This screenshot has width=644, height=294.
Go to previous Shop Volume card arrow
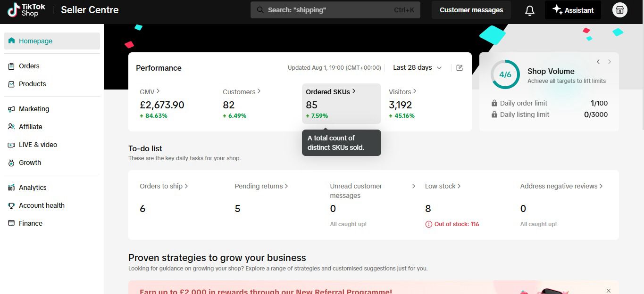[x=598, y=62]
